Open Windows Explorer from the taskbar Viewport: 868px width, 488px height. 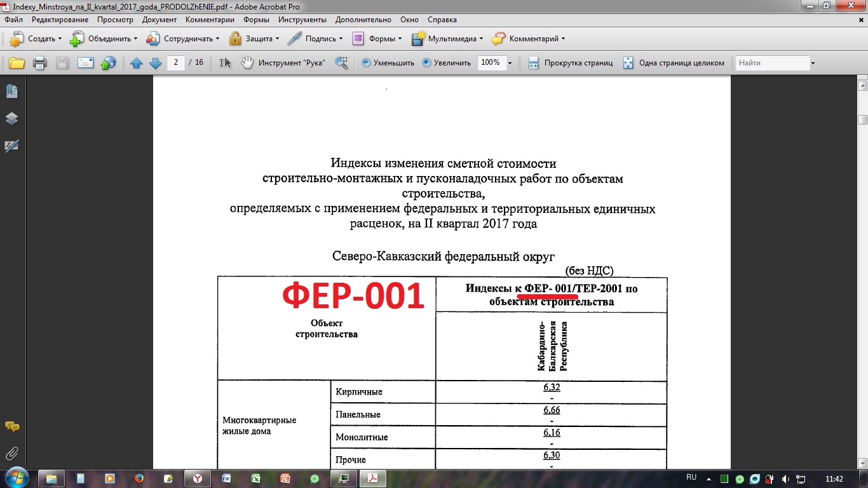51,478
